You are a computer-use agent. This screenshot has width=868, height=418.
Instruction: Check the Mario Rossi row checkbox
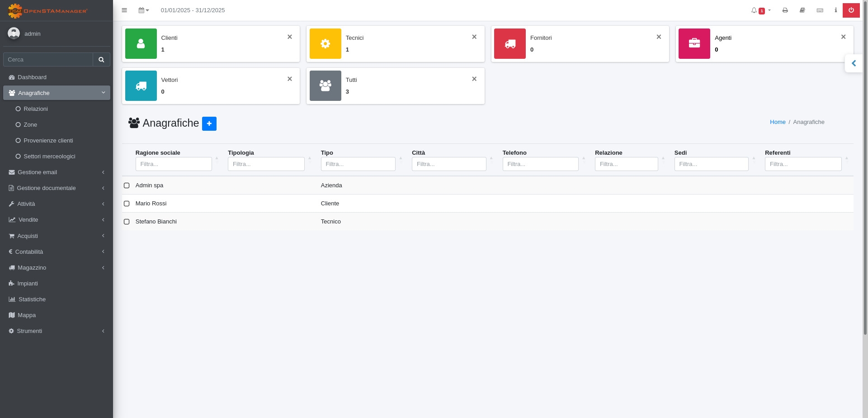(127, 204)
